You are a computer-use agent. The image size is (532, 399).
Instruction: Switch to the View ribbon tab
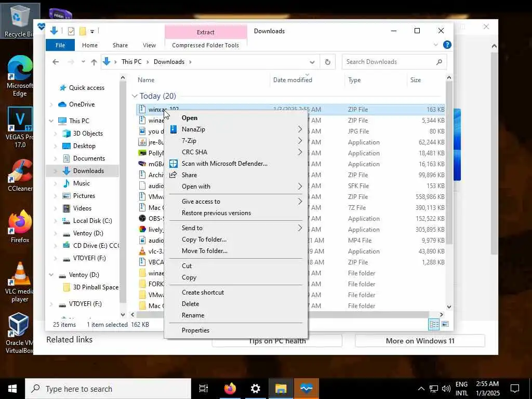149,45
